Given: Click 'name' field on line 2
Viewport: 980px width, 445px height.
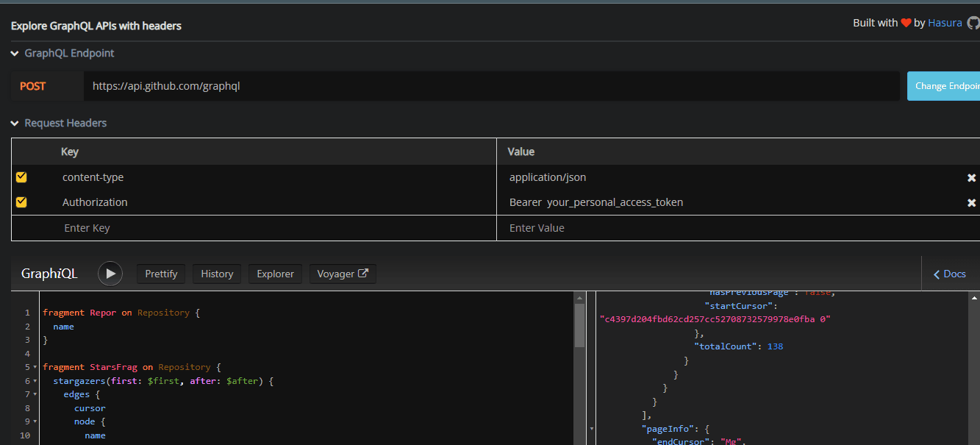Looking at the screenshot, I should (64, 327).
